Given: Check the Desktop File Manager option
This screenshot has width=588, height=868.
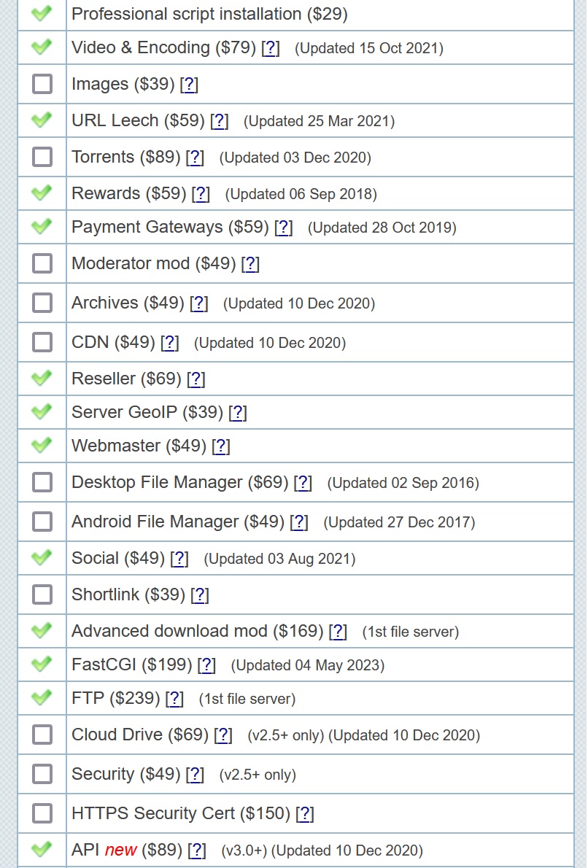Looking at the screenshot, I should (x=42, y=482).
